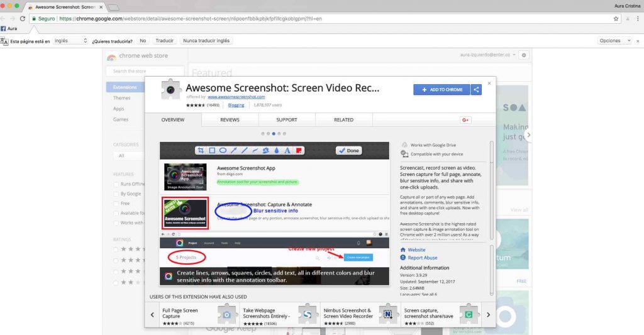Toggle Works with checkbox

tap(116, 223)
